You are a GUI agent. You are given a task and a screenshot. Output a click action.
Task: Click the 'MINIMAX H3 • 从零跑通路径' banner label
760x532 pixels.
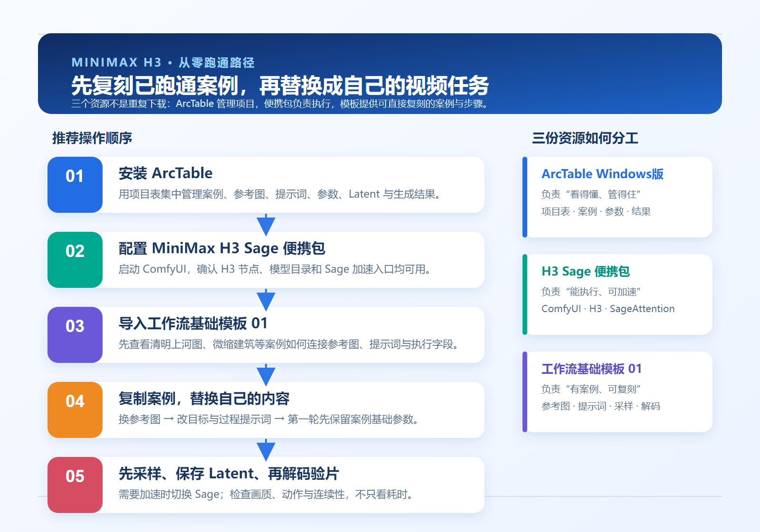(x=163, y=63)
